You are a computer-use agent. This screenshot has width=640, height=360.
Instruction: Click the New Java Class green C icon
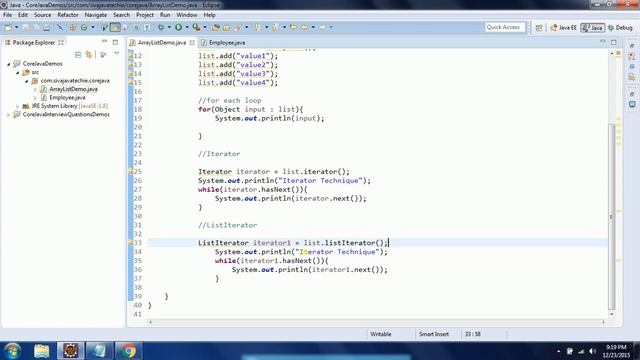click(x=84, y=27)
